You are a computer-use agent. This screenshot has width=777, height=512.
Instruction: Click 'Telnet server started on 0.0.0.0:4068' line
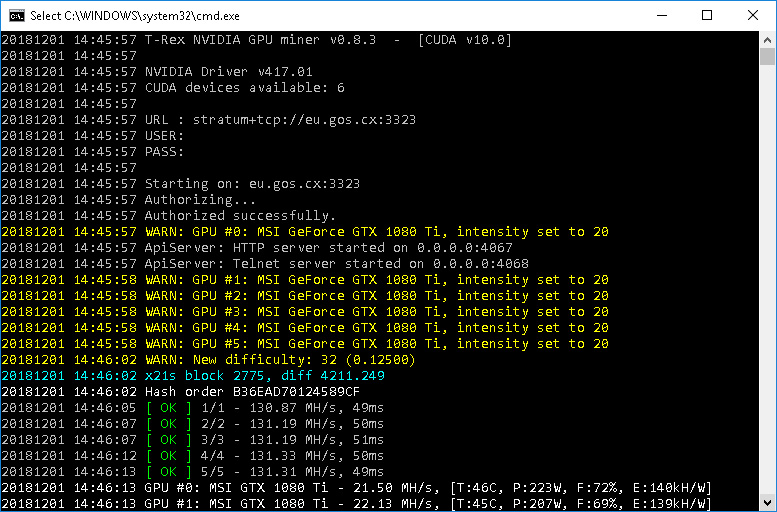tap(265, 264)
